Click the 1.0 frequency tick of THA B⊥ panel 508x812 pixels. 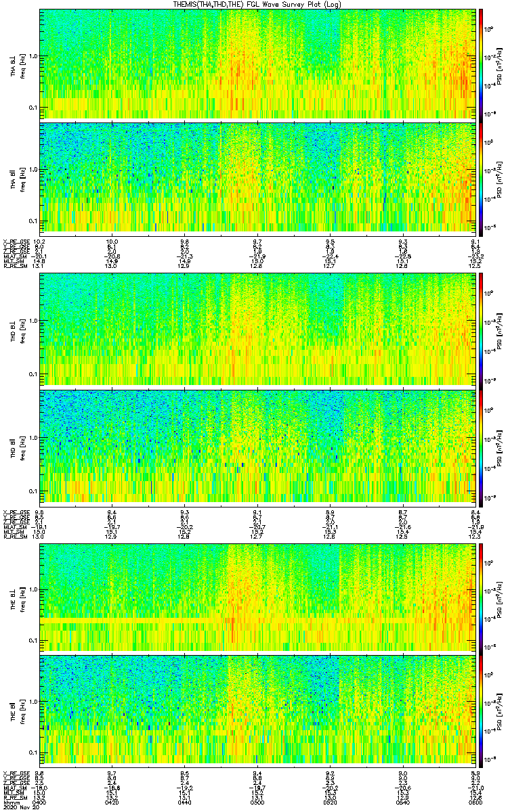[33, 57]
